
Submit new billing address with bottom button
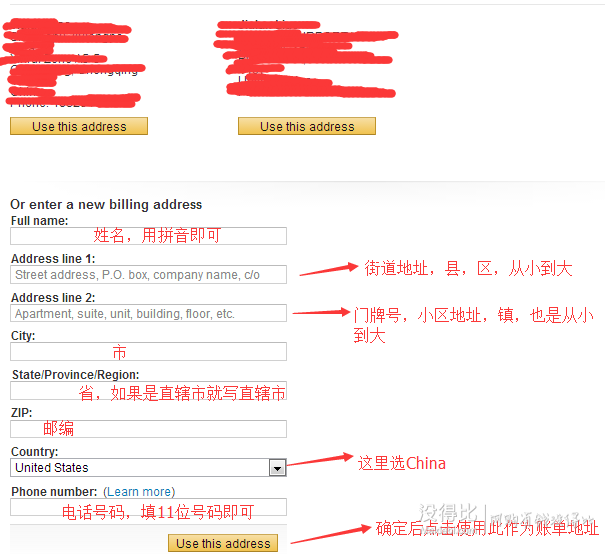[x=223, y=543]
